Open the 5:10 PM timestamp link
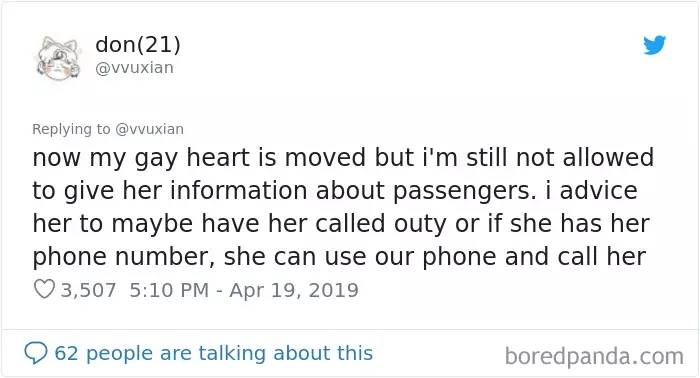Screen dimensions: 700x378 (x=169, y=290)
